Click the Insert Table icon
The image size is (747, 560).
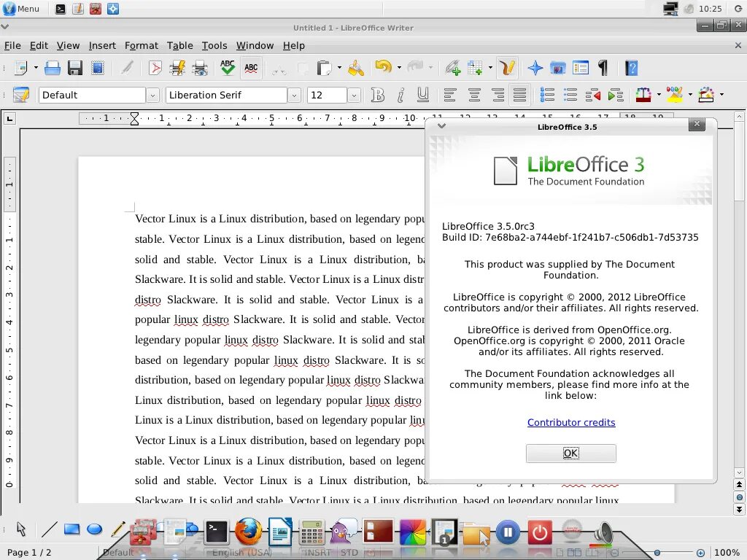click(x=476, y=68)
